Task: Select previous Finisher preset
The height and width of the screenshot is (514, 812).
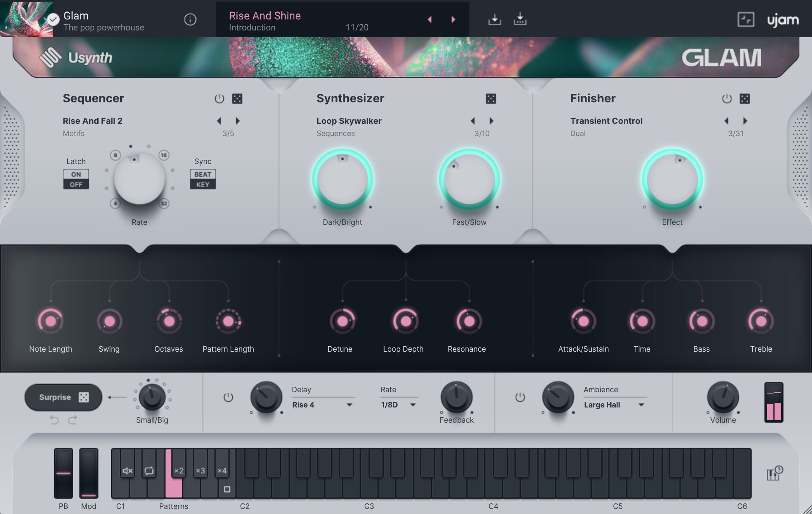Action: [x=727, y=121]
